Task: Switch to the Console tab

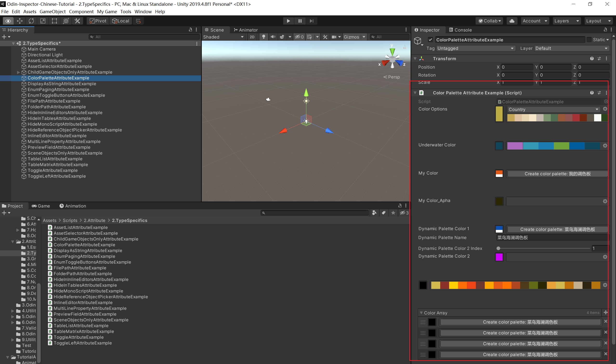Action: pos(460,30)
